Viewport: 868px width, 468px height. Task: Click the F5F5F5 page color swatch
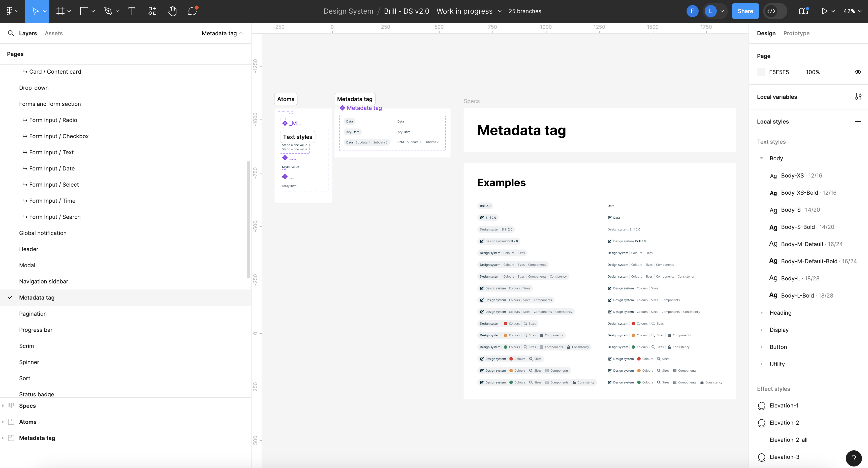click(x=761, y=72)
